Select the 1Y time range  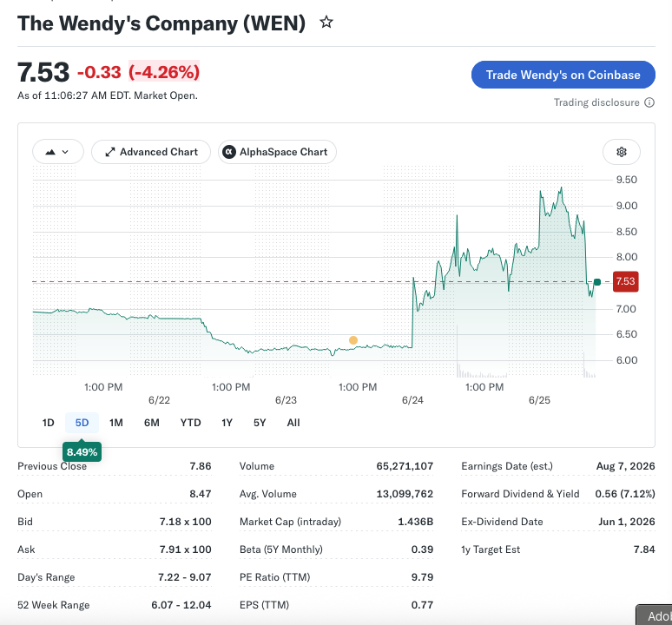pos(227,423)
